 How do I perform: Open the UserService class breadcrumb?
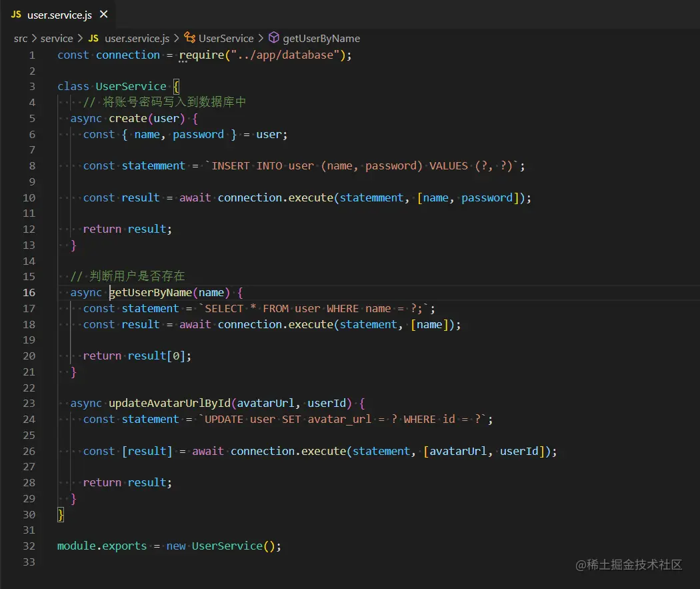226,39
